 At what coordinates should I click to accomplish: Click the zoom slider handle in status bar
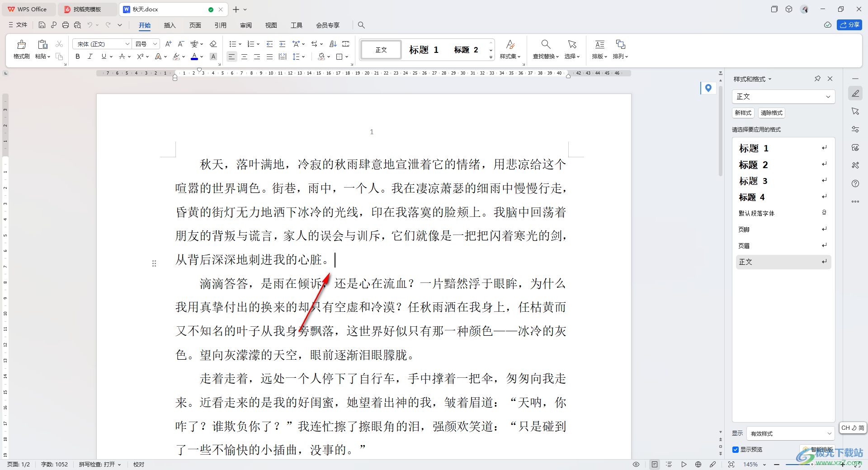[812, 464]
